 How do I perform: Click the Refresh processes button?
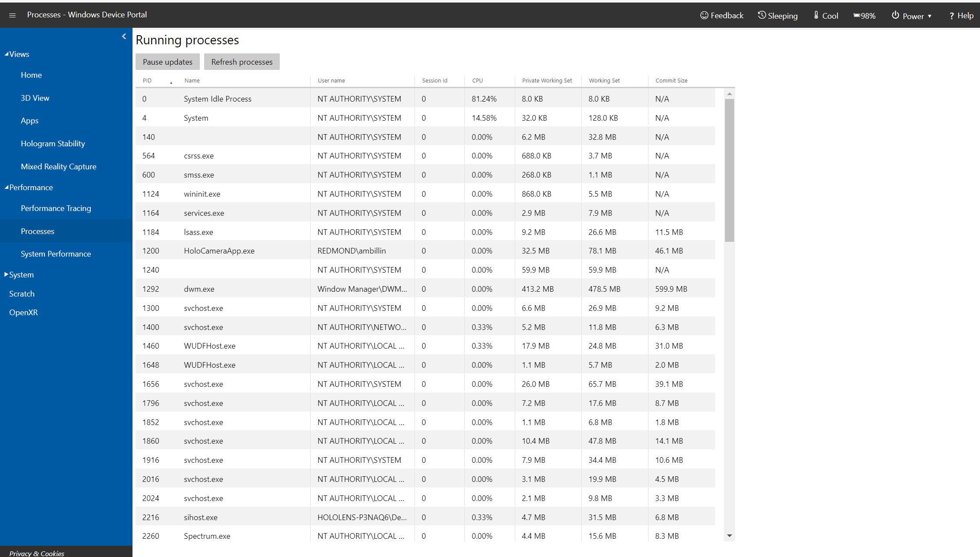tap(242, 62)
